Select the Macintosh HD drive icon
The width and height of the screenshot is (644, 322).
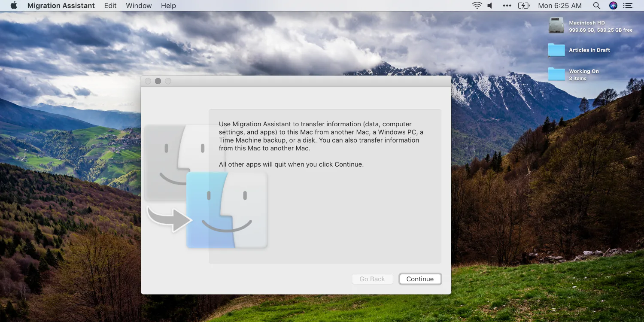point(556,25)
